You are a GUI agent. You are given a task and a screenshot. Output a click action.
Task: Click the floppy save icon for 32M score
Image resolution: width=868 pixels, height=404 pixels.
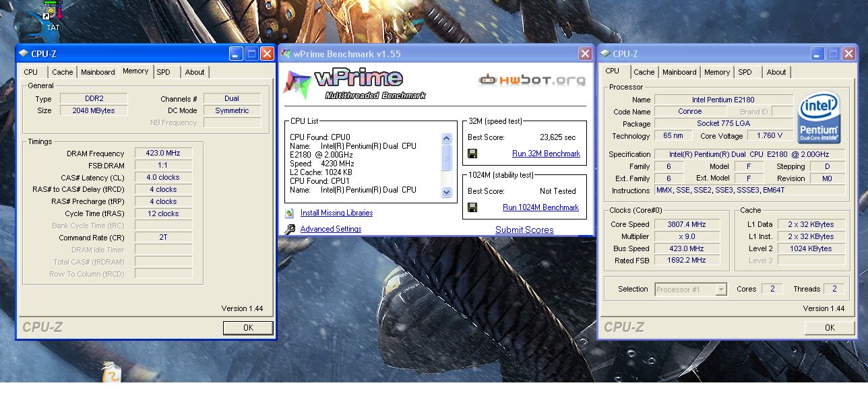click(x=472, y=154)
